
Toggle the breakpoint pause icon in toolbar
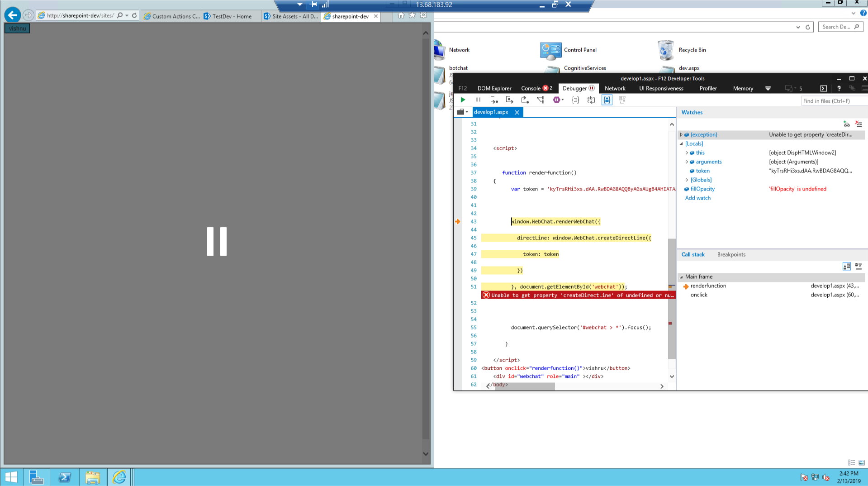pyautogui.click(x=478, y=100)
